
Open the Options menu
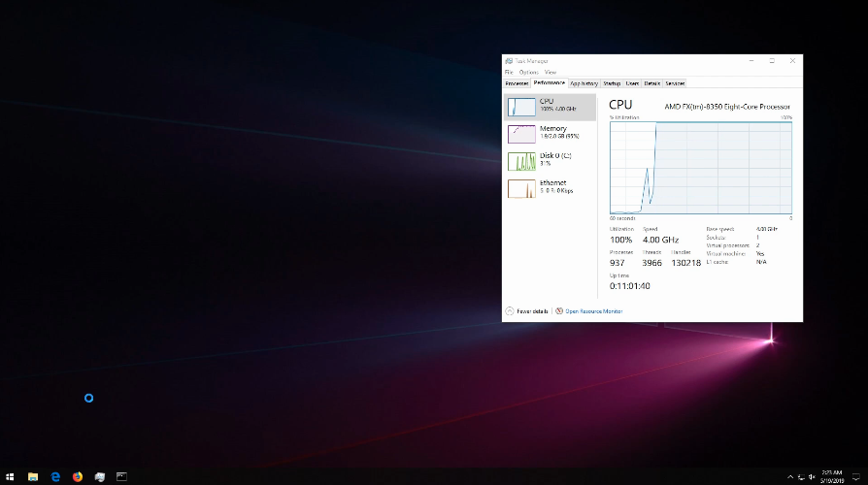(528, 73)
